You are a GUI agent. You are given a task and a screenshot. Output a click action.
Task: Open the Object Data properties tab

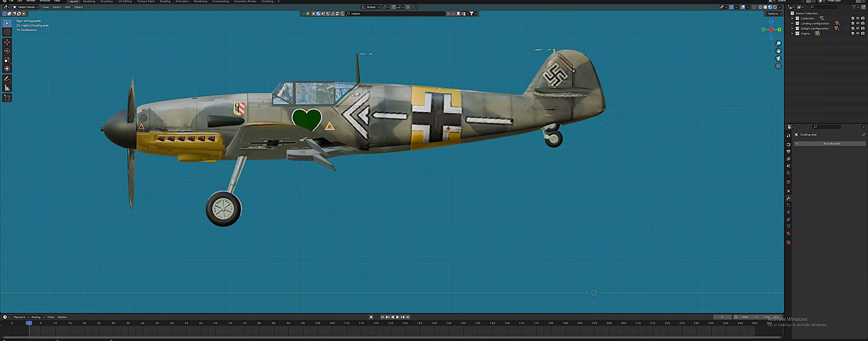(789, 227)
